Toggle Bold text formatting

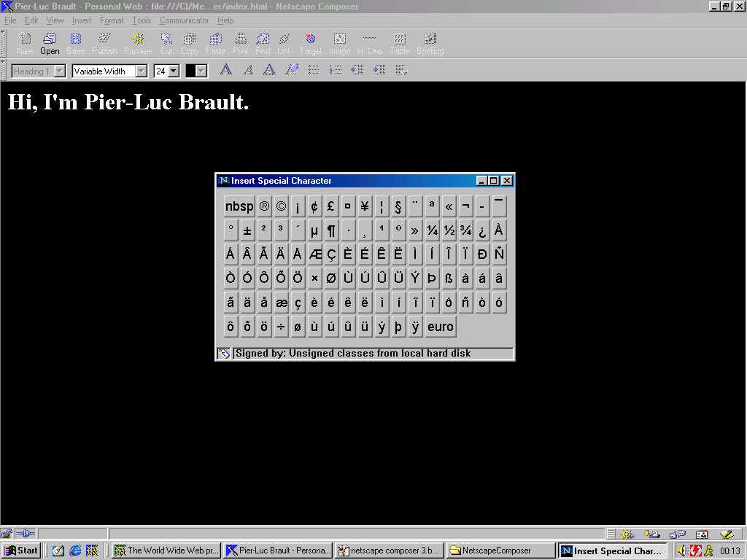[226, 71]
